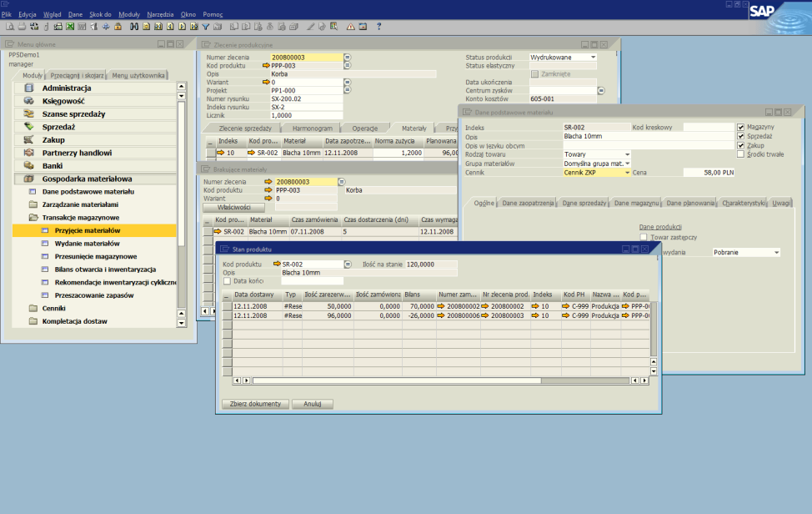The height and width of the screenshot is (514, 812).
Task: Open the Skok do menu
Action: [100, 14]
